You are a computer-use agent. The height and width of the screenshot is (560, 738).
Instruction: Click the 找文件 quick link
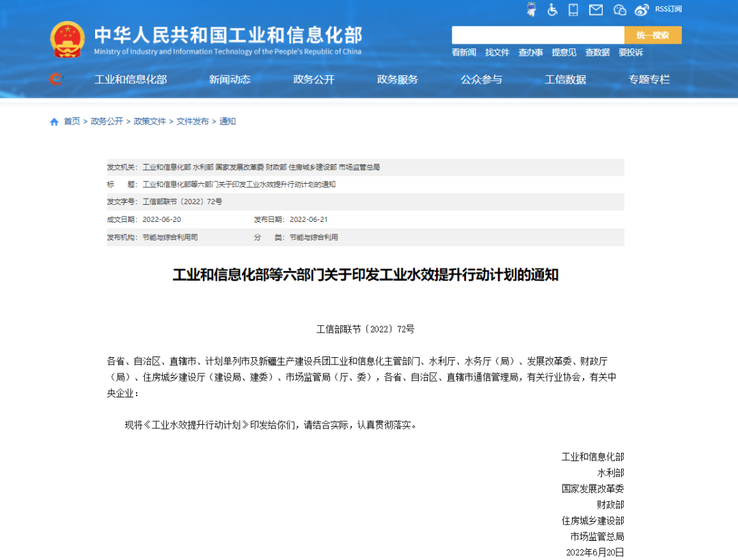coord(497,53)
